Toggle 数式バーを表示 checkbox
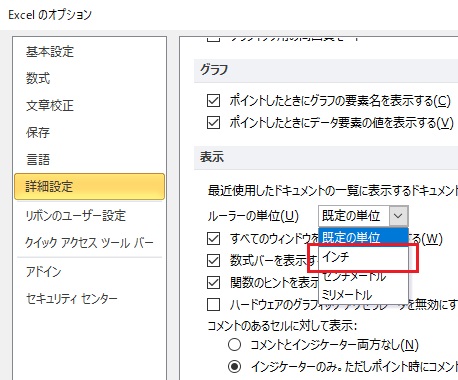The image size is (458, 380). tap(213, 260)
